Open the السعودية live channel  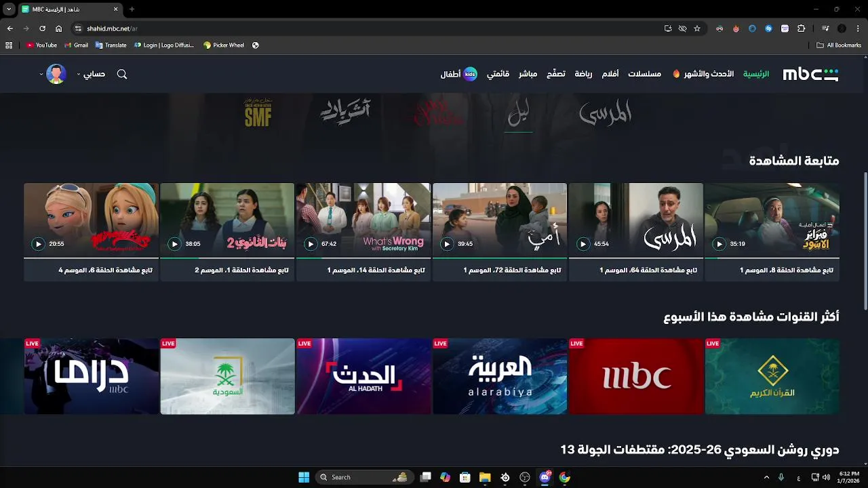point(228,376)
